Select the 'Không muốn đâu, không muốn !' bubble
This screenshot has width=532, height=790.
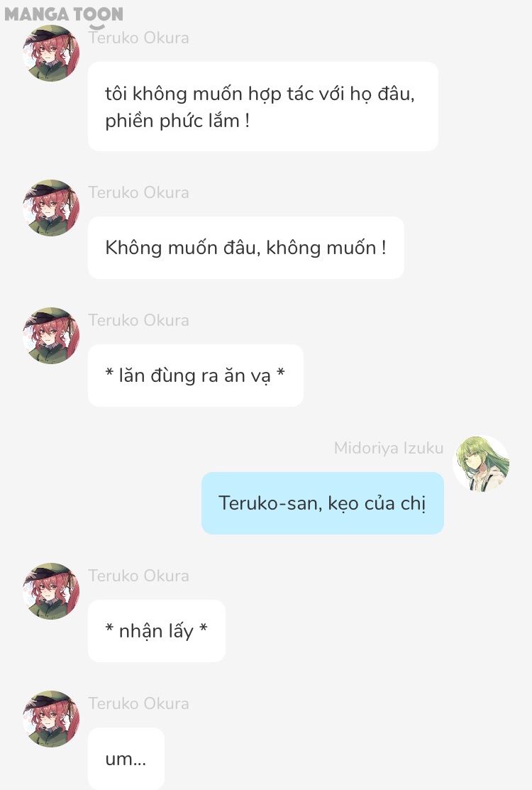click(x=246, y=248)
